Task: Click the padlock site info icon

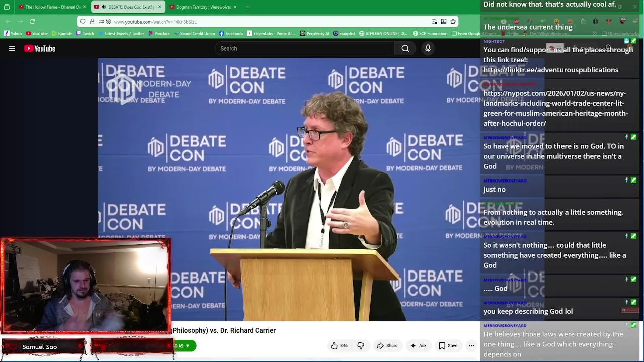Action: coord(92,22)
